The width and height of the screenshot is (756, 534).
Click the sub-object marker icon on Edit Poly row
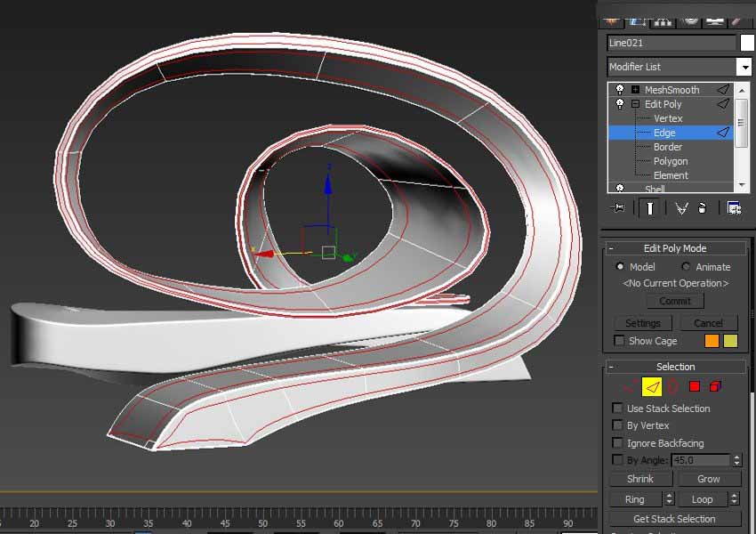(x=723, y=104)
